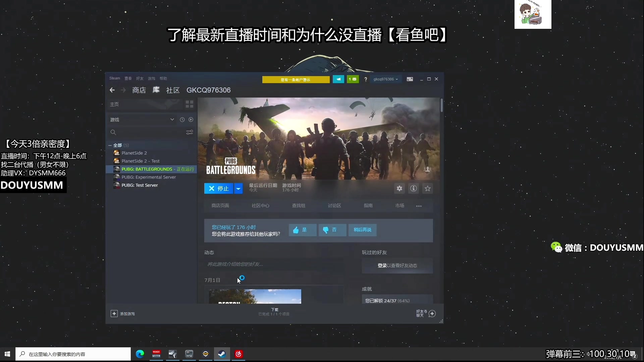Click 登录 to view friend activity
Image resolution: width=644 pixels, height=362 pixels.
(x=382, y=265)
